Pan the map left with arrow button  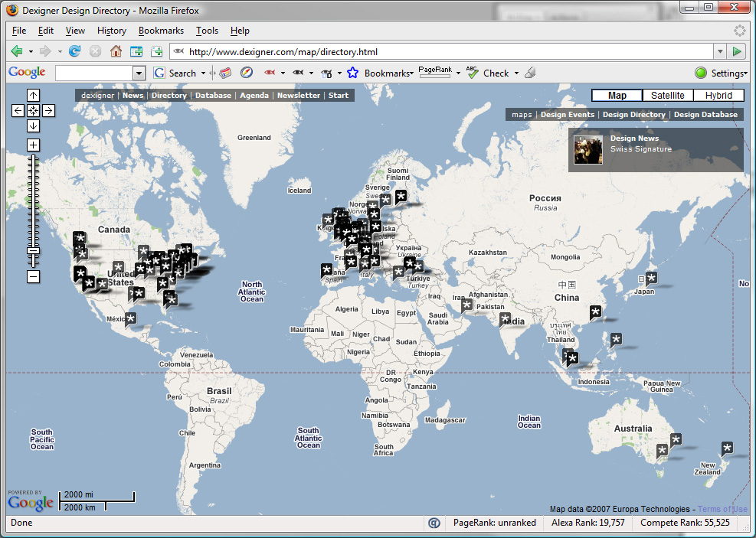18,111
